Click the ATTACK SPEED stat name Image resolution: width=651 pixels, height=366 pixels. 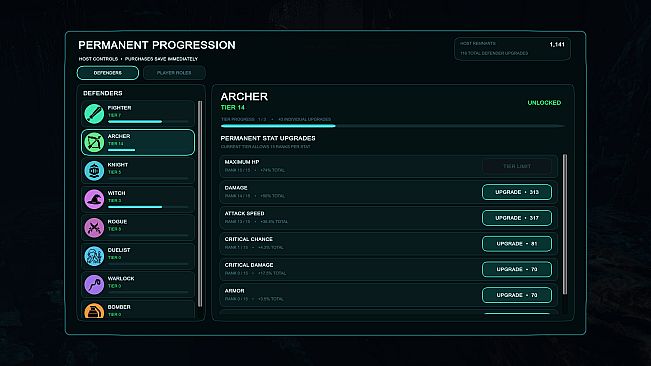[x=245, y=214]
